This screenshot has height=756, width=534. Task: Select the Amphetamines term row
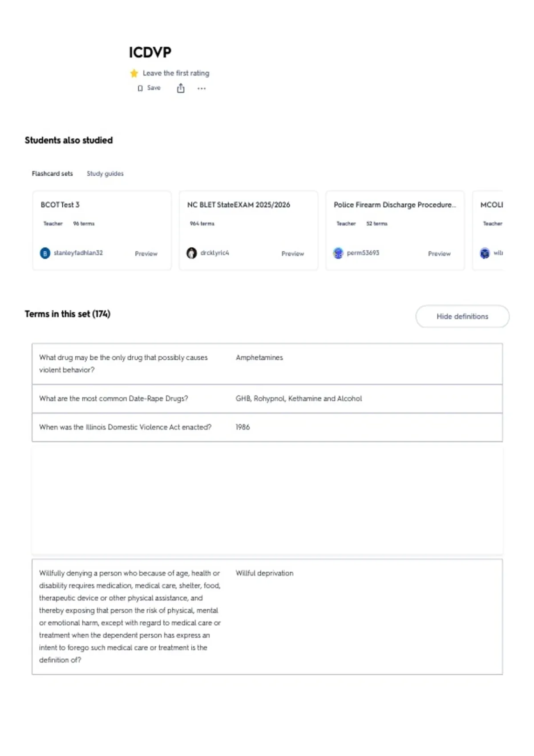[x=267, y=364]
